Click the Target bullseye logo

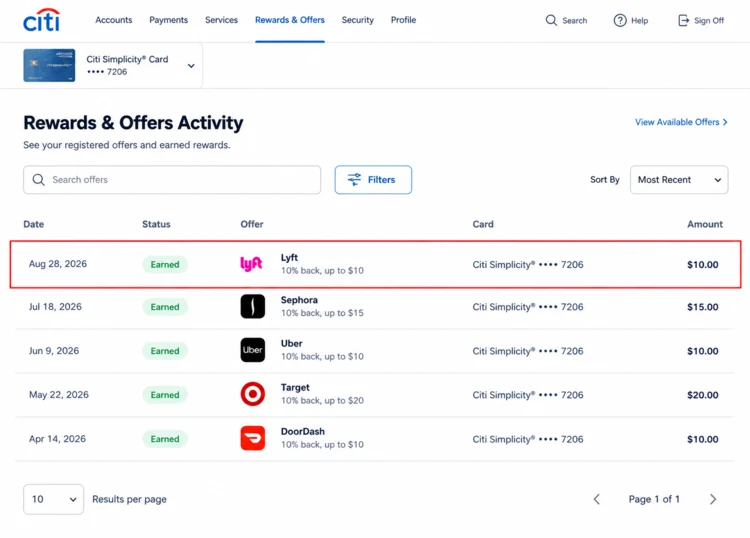click(x=253, y=394)
